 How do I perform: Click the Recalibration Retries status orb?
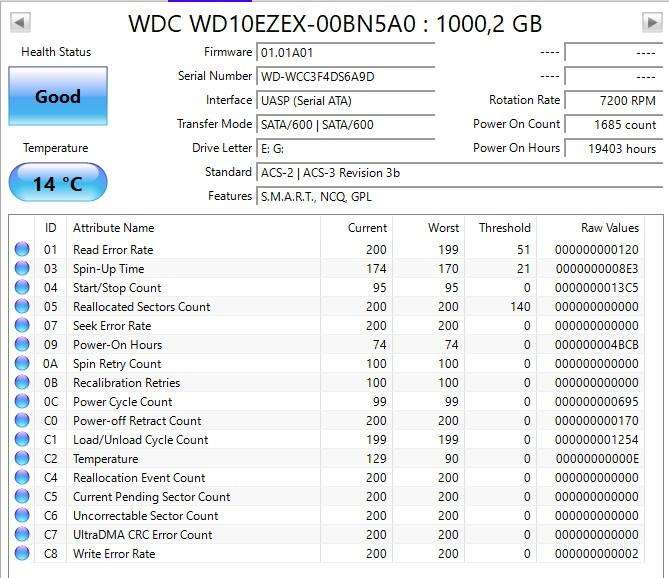[x=22, y=382]
